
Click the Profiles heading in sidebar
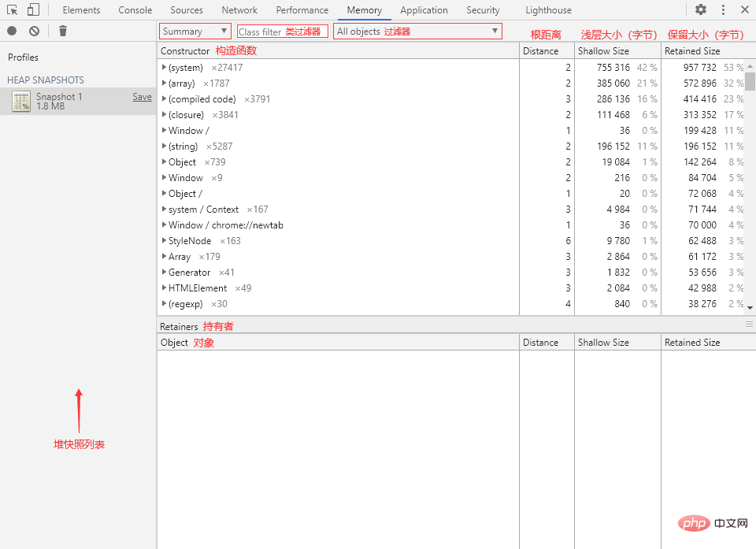point(23,57)
